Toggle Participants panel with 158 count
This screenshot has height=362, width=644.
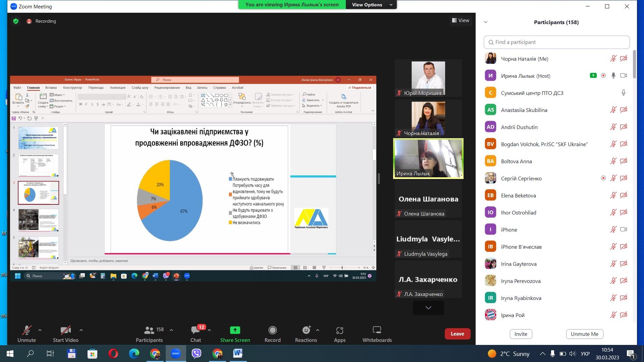coord(149,330)
